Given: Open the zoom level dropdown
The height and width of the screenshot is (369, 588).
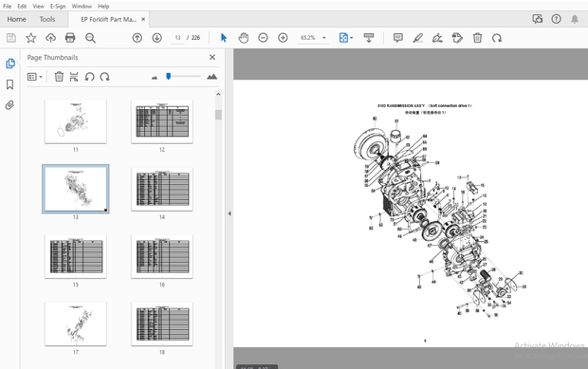Looking at the screenshot, I should pyautogui.click(x=324, y=38).
